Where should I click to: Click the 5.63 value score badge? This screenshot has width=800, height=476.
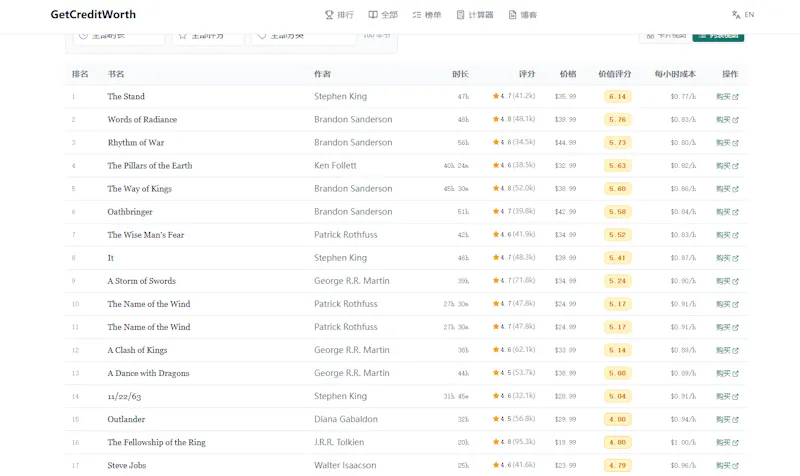[x=617, y=166]
